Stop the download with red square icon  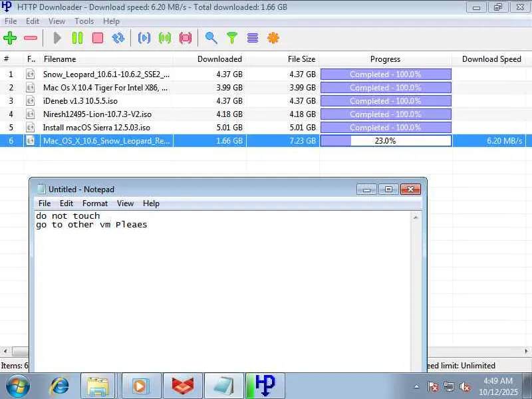(x=98, y=38)
